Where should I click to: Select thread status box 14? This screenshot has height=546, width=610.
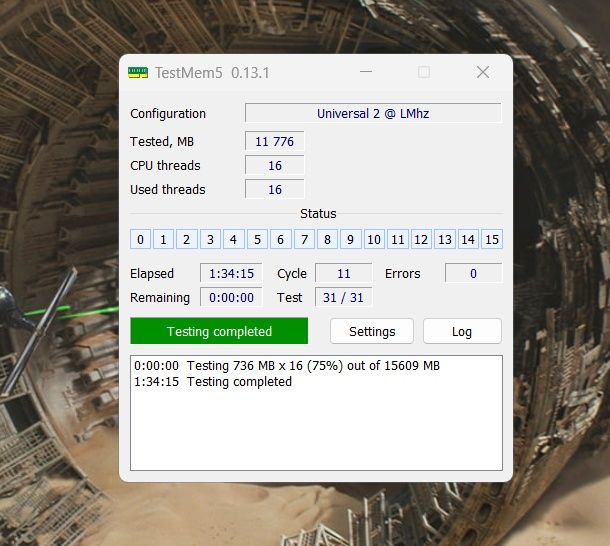pyautogui.click(x=468, y=239)
